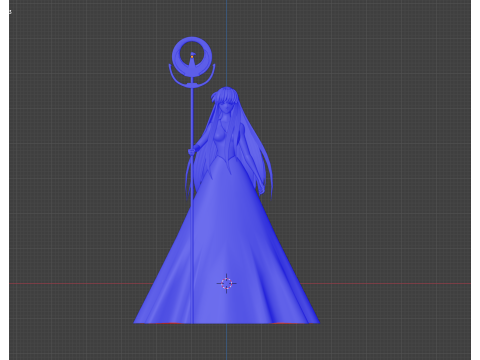Screen dimensions: 480x360
Task: Click the hand gripping the staff
Action: [192, 152]
